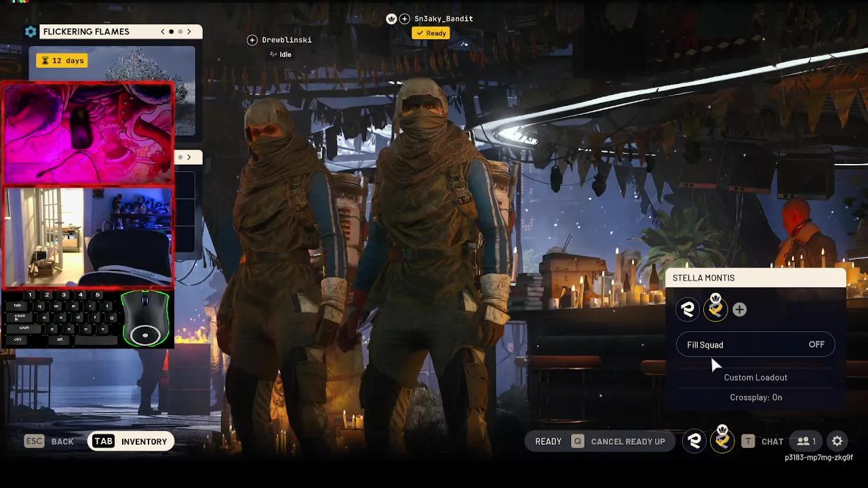Click crown leader icon beside Sn3aky_Bandit
The image size is (868, 488).
(x=391, y=19)
